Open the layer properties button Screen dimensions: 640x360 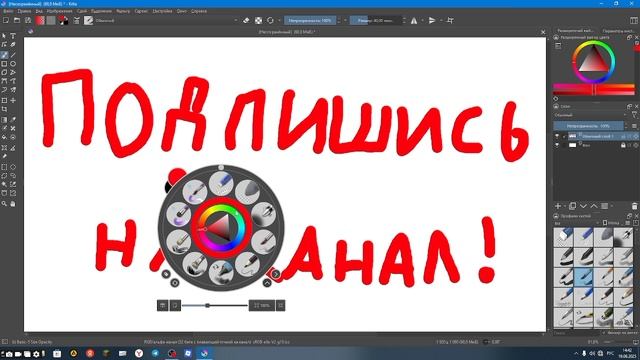click(604, 206)
